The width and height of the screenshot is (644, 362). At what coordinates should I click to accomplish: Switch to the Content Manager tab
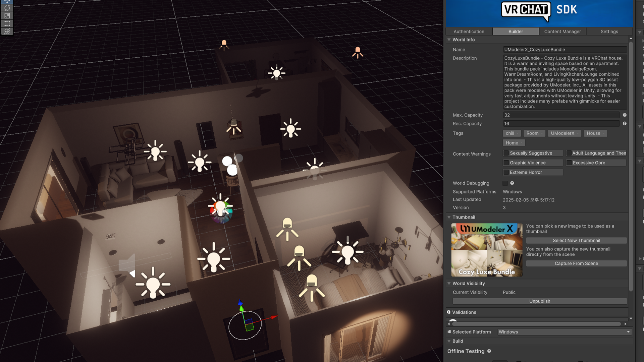coord(562,32)
